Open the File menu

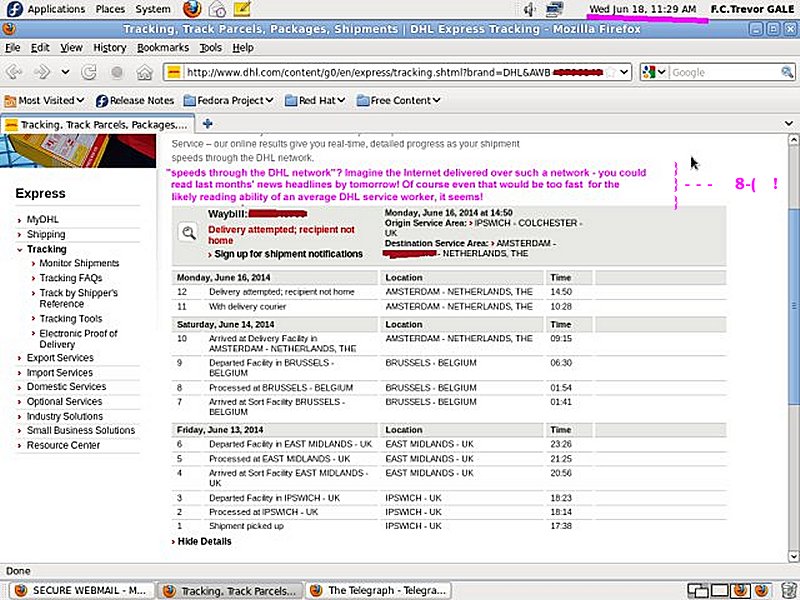click(x=13, y=47)
